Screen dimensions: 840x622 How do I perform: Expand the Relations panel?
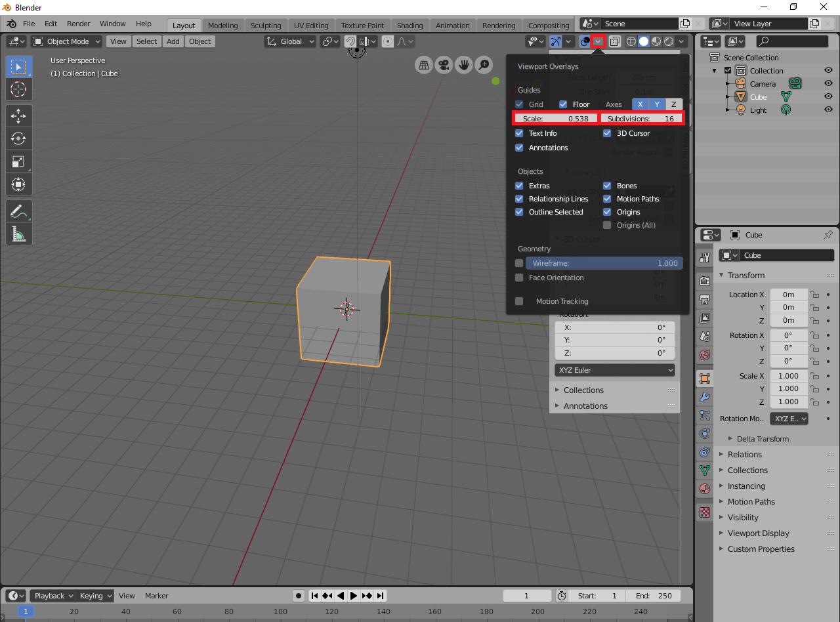point(744,454)
